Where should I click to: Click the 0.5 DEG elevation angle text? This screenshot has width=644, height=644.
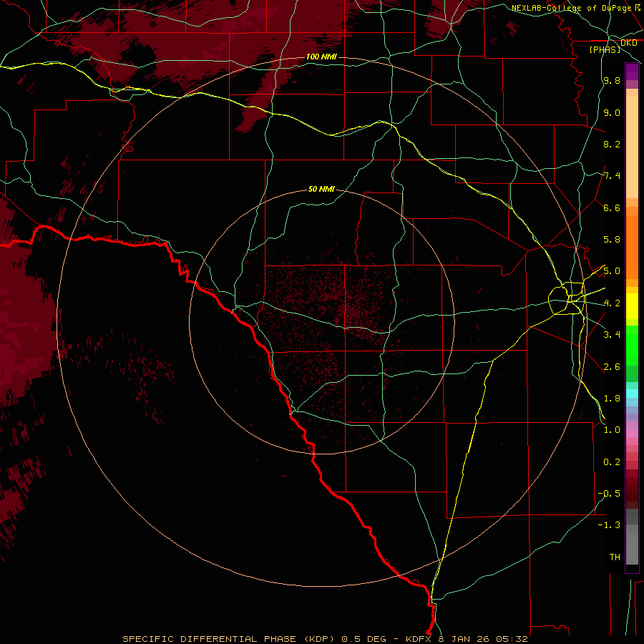[x=364, y=639]
